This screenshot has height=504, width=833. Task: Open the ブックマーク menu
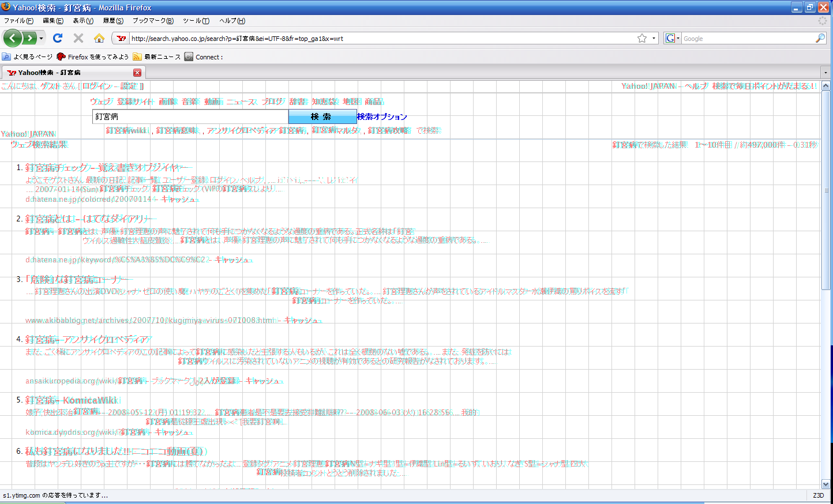(153, 21)
